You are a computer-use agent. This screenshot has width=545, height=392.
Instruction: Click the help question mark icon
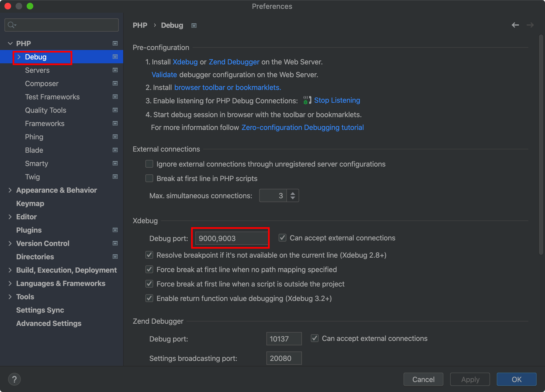[x=14, y=379]
